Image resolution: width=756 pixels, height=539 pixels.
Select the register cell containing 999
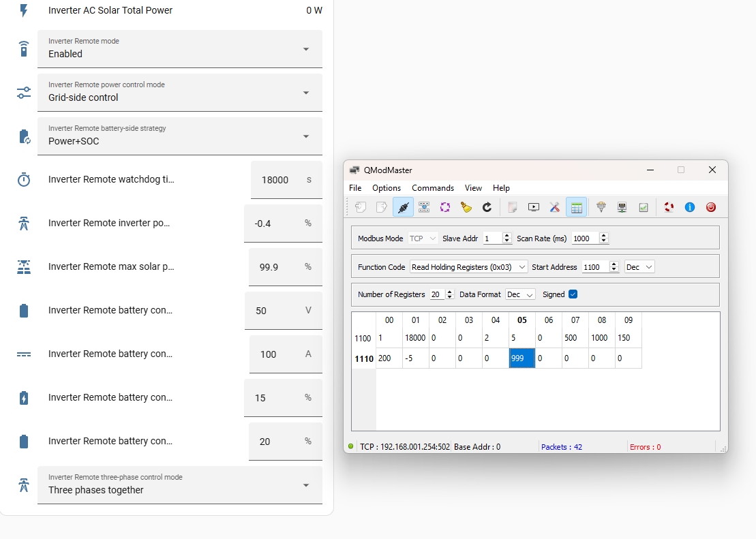pos(521,358)
